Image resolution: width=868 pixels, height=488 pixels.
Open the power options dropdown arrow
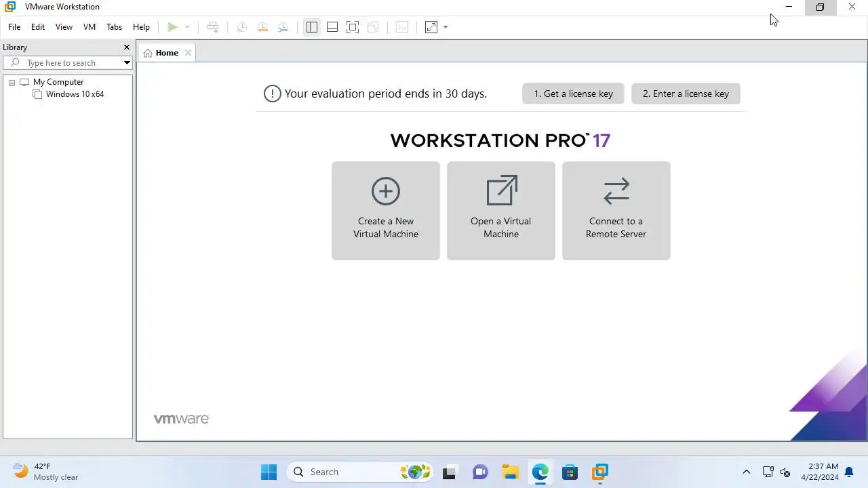[x=187, y=27]
